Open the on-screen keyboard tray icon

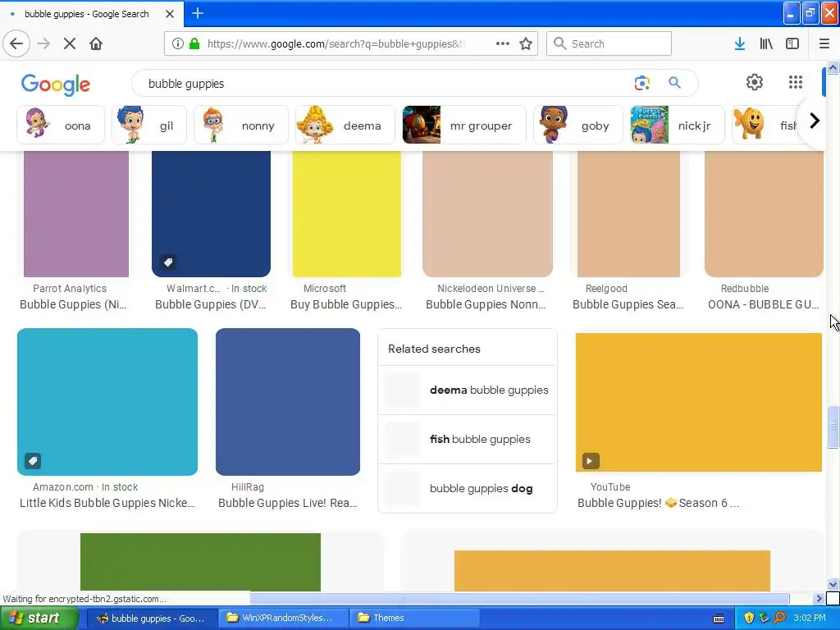click(719, 619)
